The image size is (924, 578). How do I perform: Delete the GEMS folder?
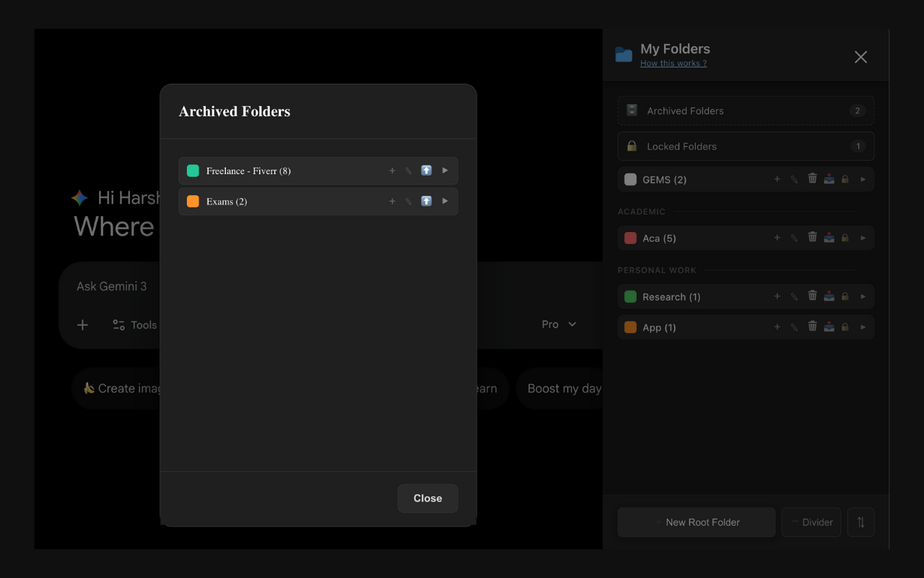pyautogui.click(x=812, y=178)
